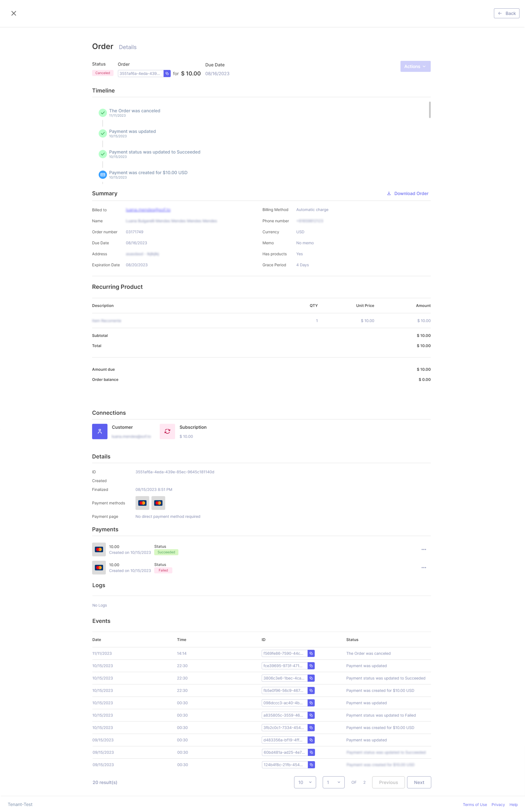Click the Grace Period value 4 Days

[302, 265]
